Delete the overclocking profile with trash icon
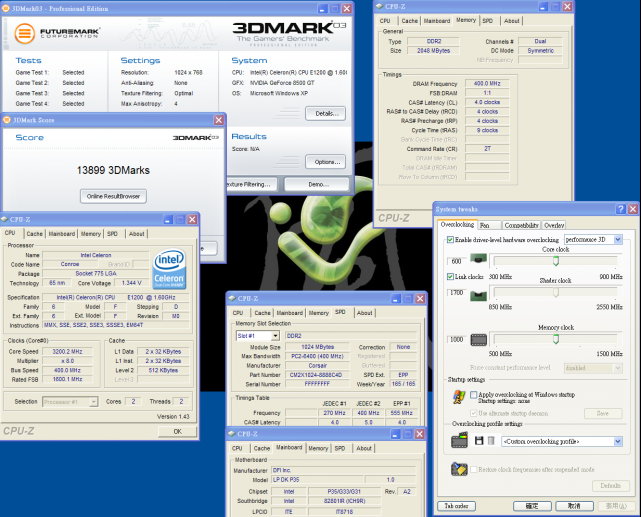The height and width of the screenshot is (517, 641). 491,441
